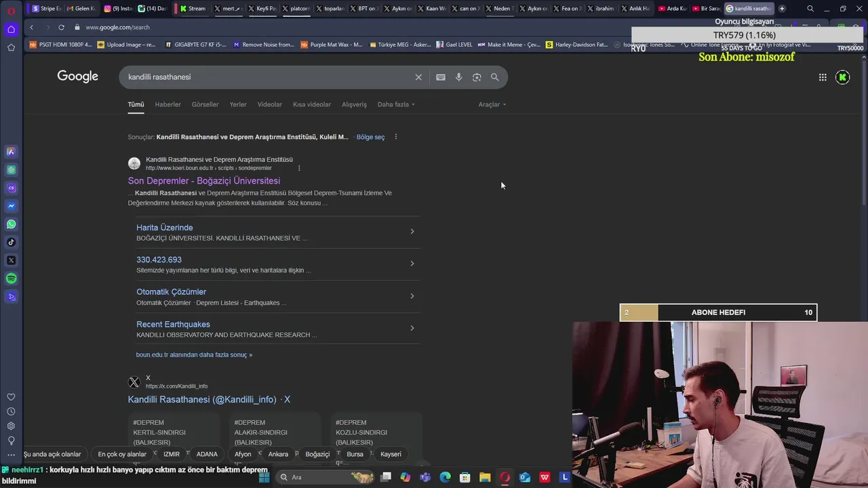Open the Windows Start menu
This screenshot has width=868, height=488.
[x=264, y=477]
